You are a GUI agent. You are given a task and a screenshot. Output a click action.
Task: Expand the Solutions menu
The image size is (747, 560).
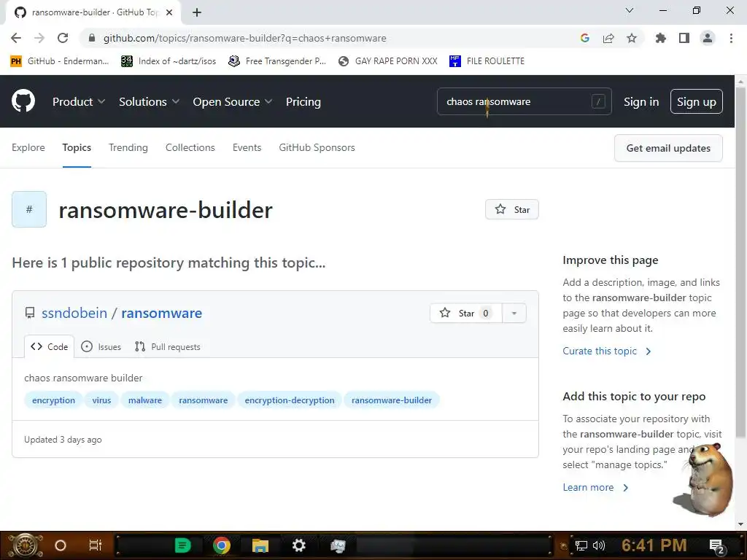(x=149, y=101)
